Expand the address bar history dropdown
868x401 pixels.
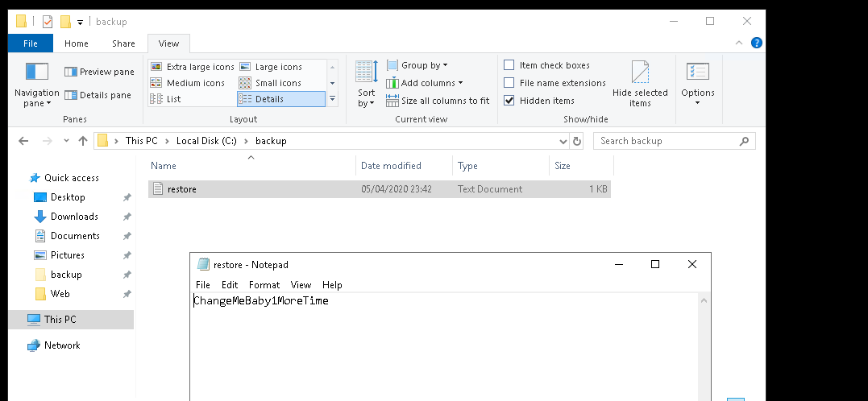point(563,141)
